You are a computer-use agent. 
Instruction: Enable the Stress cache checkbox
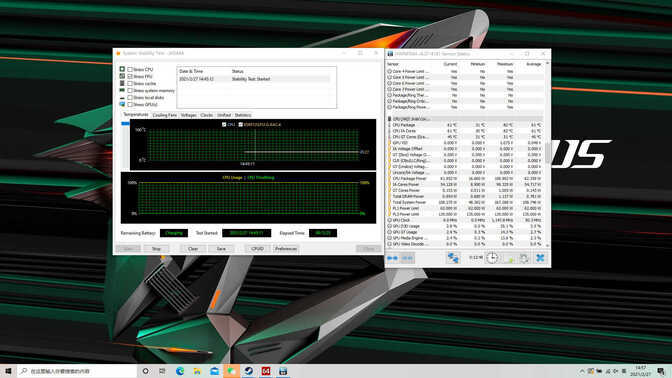click(130, 84)
